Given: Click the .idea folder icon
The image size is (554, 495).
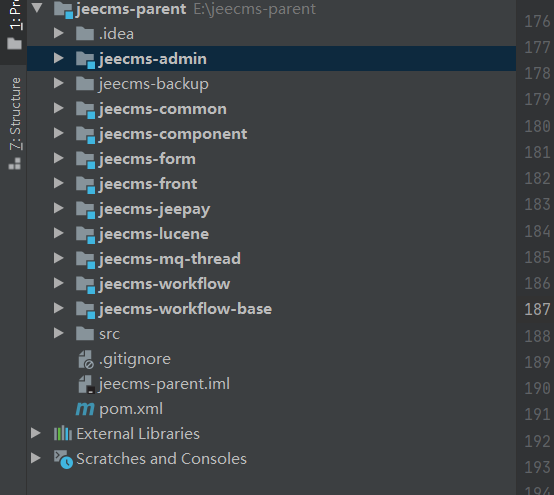Looking at the screenshot, I should click(85, 34).
